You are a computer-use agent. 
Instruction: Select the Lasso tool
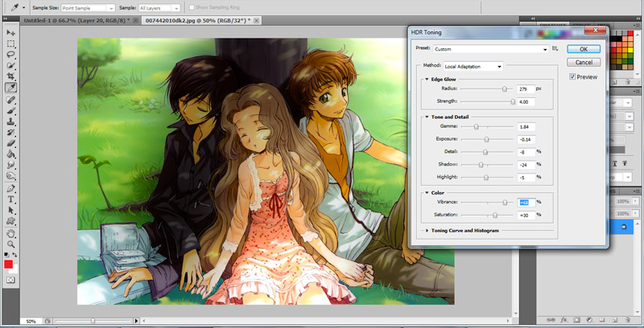tap(11, 54)
